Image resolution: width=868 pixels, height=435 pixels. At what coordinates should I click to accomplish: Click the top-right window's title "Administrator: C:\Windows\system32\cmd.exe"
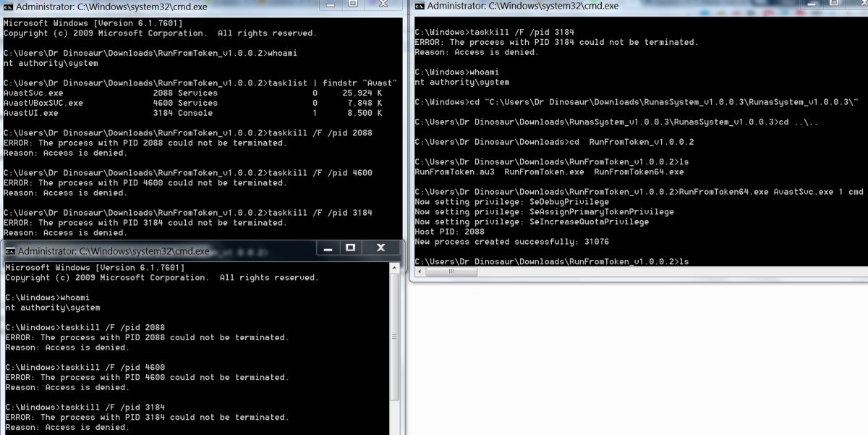[x=522, y=6]
